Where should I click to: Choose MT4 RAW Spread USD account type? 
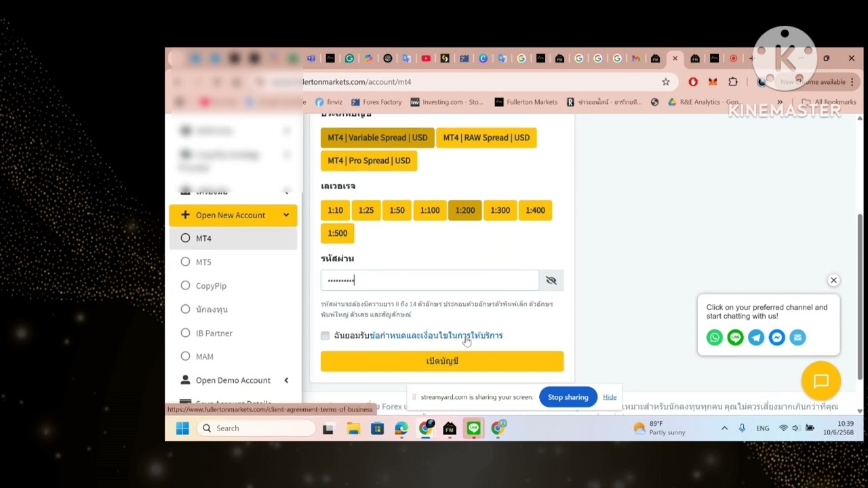tap(486, 138)
